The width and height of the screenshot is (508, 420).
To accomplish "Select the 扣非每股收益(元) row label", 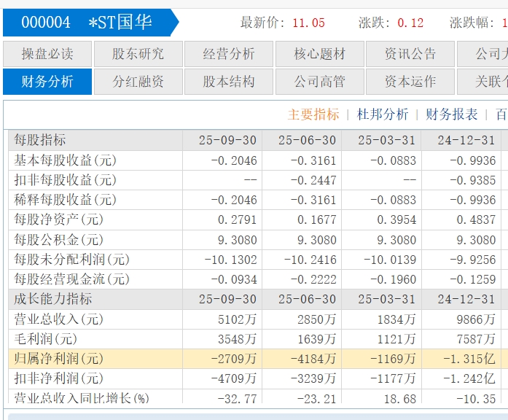I will pos(65,180).
